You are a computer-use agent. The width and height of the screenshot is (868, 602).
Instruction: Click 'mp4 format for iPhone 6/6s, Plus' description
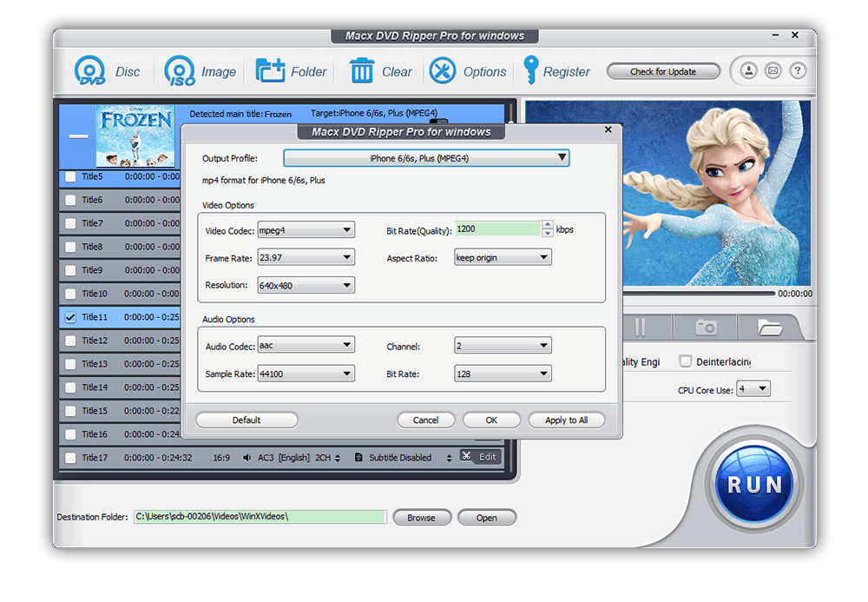click(264, 180)
